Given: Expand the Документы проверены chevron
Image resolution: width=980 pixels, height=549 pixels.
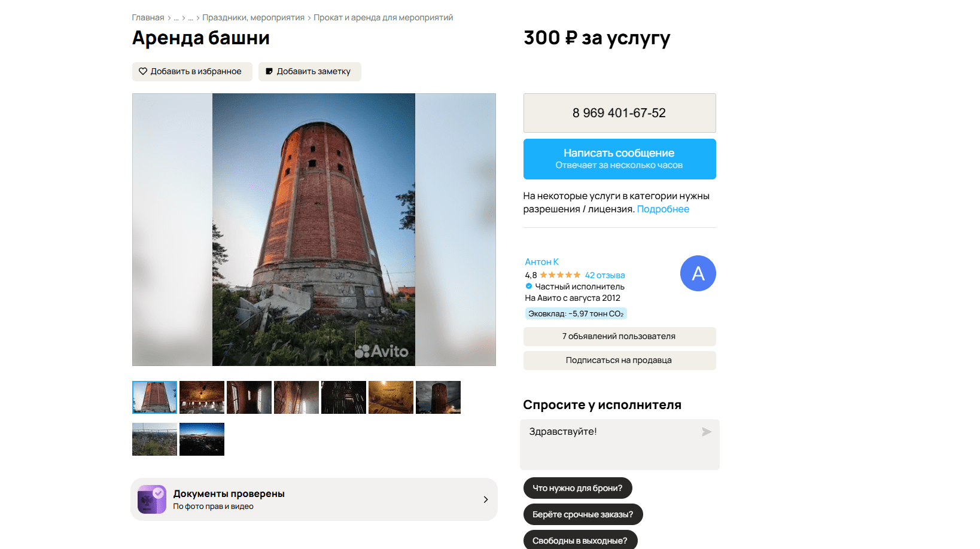Looking at the screenshot, I should 485,499.
